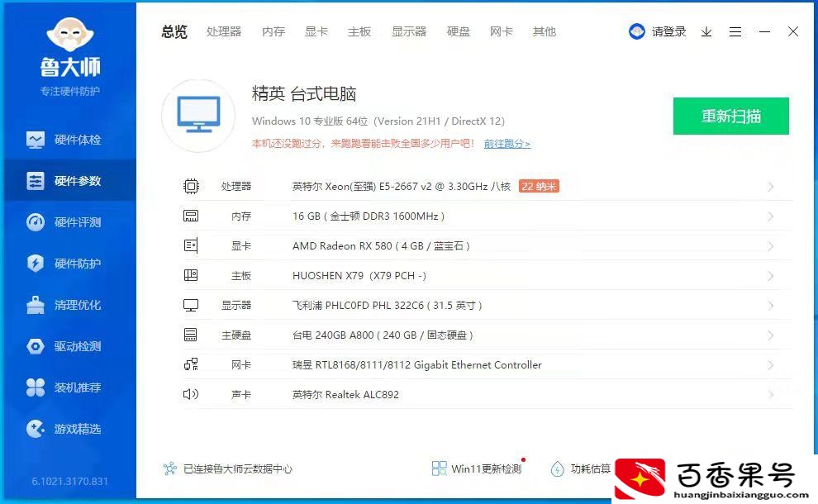Viewport: 818px width, 504px height.
Task: Switch to the 显示器 tab
Action: point(409,32)
